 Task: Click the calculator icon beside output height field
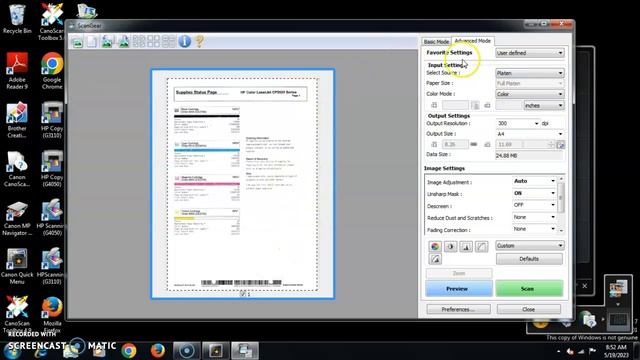pyautogui.click(x=560, y=144)
